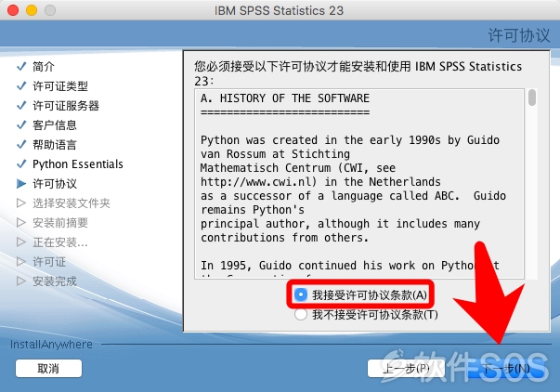560x392 pixels.
Task: Select the 帮助语言 step label
Action: [55, 144]
